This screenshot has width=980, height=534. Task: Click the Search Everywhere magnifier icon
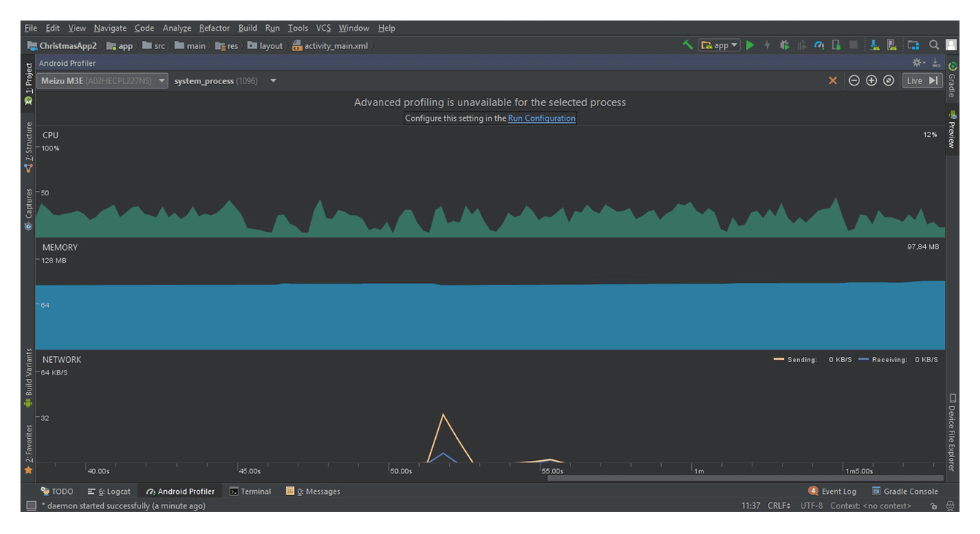(x=934, y=45)
